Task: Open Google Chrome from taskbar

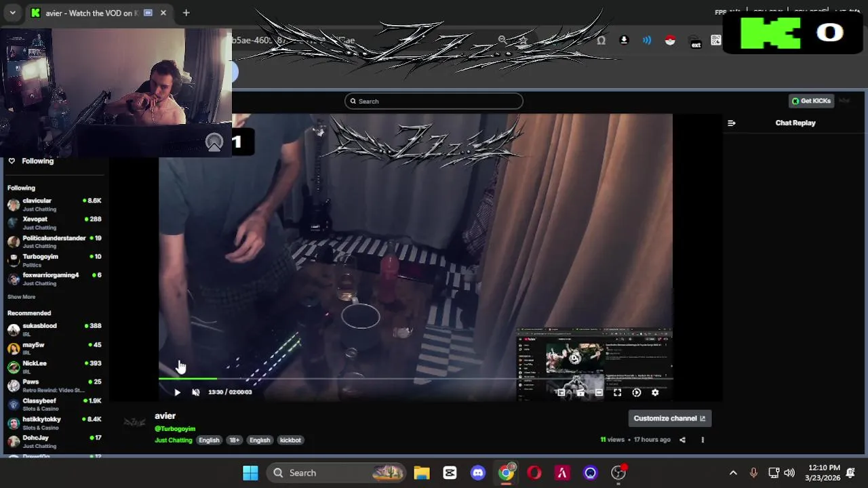Action: click(507, 472)
